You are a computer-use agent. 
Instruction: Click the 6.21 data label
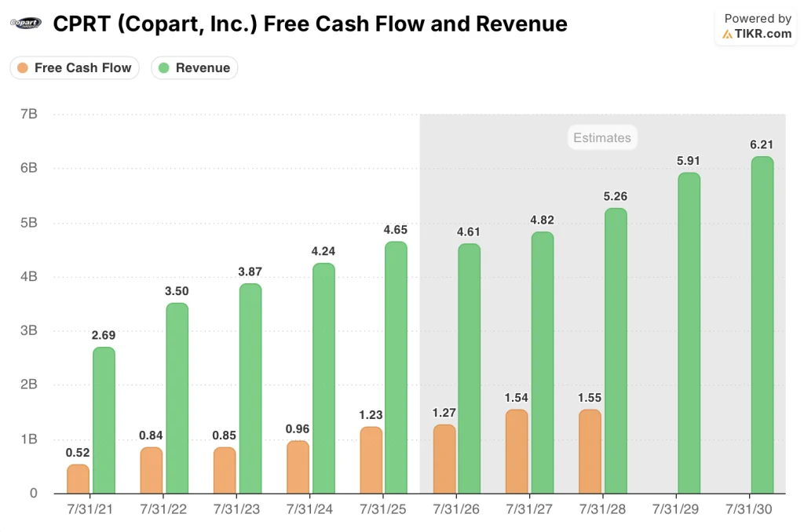point(762,144)
